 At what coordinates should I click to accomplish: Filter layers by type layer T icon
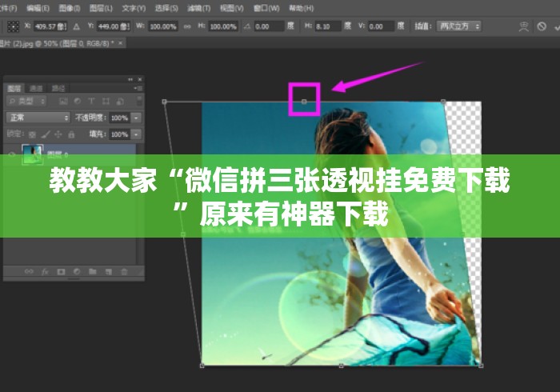91,102
